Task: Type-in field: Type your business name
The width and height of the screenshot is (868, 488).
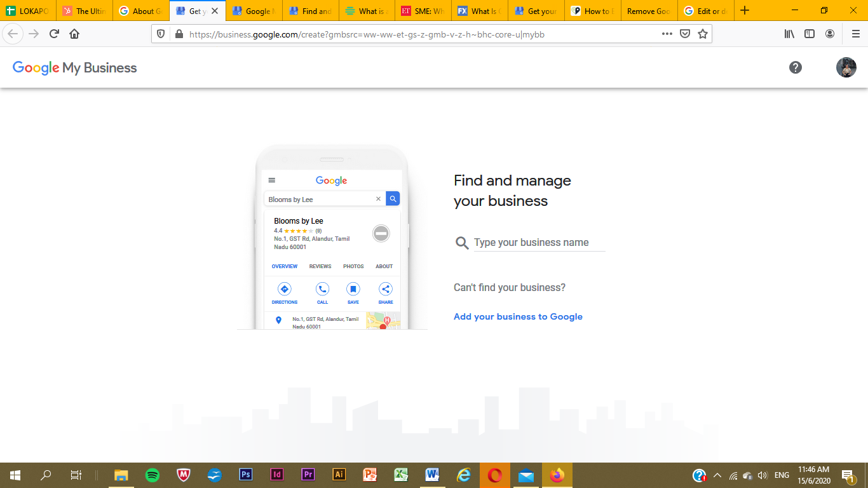Action: [539, 243]
